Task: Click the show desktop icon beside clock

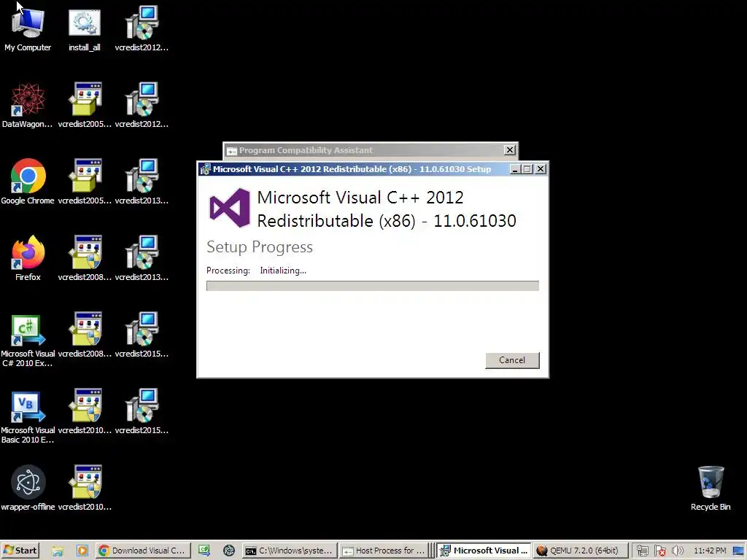Action: click(x=738, y=551)
